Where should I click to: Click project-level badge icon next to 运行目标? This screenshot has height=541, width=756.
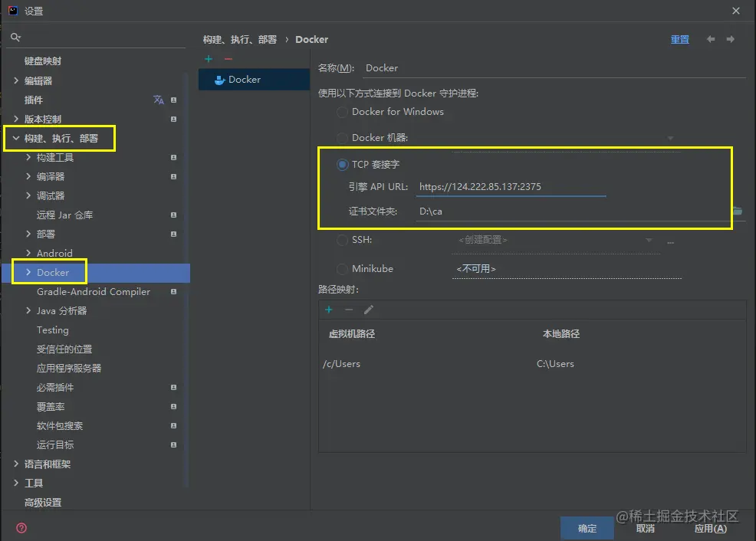click(x=173, y=444)
